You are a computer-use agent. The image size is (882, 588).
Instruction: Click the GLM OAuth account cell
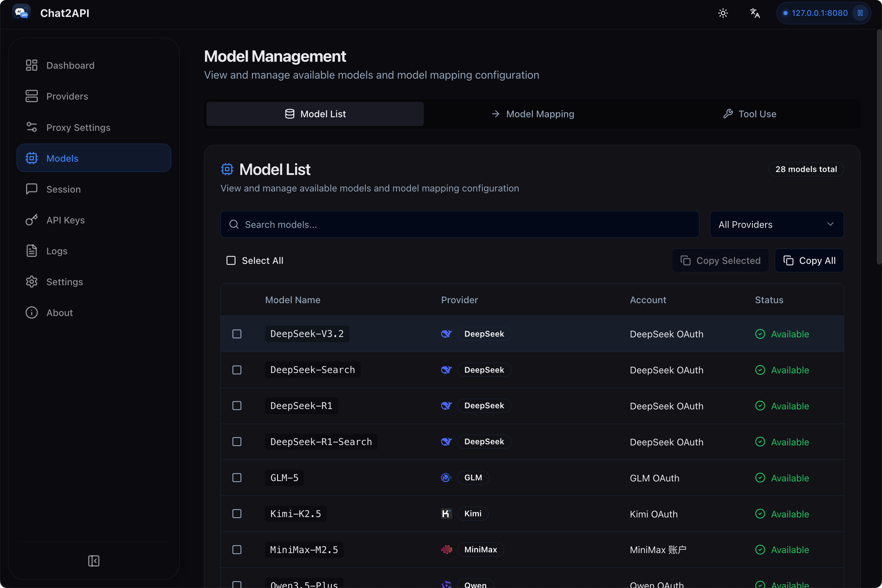(x=655, y=478)
